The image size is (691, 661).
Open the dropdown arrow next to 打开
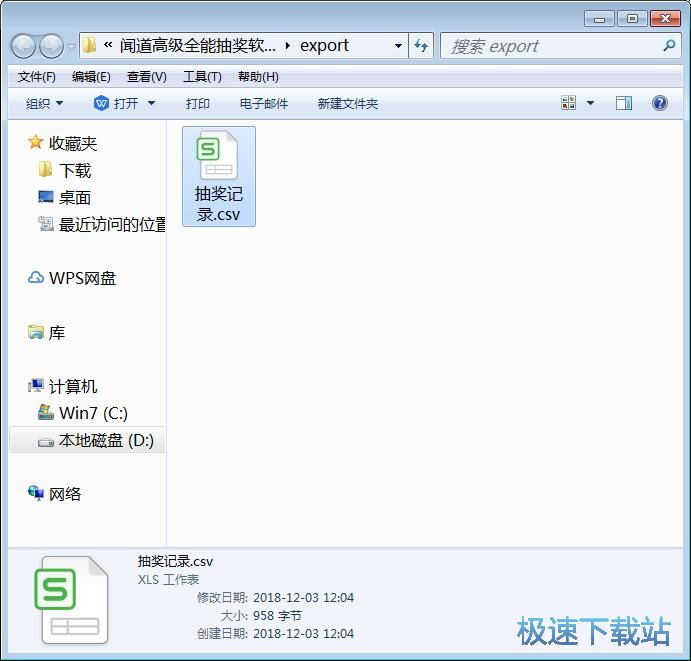tap(151, 104)
